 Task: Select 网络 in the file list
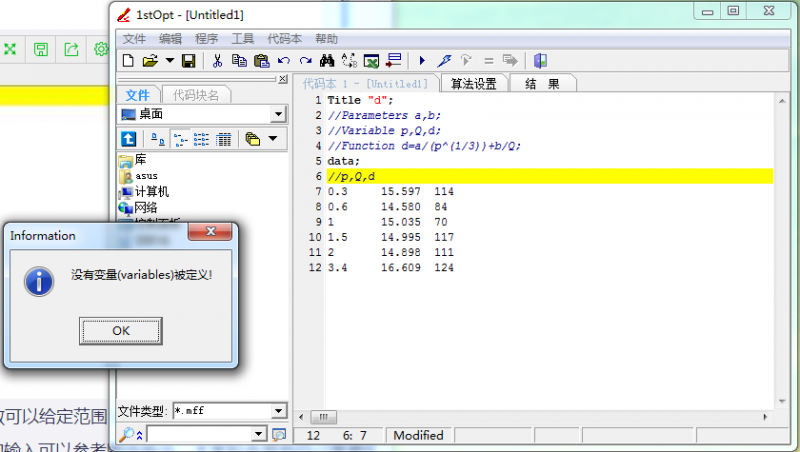pyautogui.click(x=138, y=208)
